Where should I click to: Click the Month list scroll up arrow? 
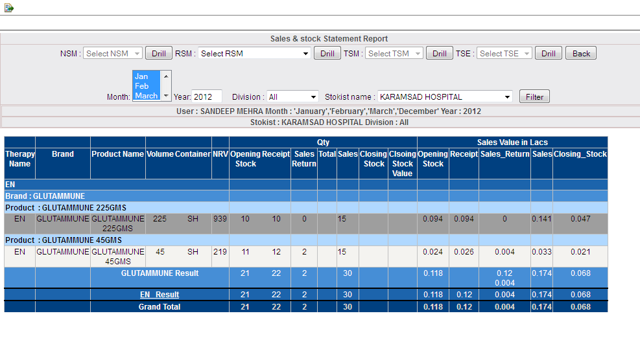[166, 76]
